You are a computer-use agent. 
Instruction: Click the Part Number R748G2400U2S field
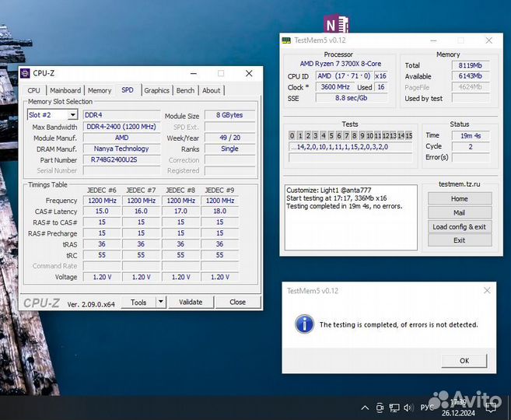coord(121,159)
